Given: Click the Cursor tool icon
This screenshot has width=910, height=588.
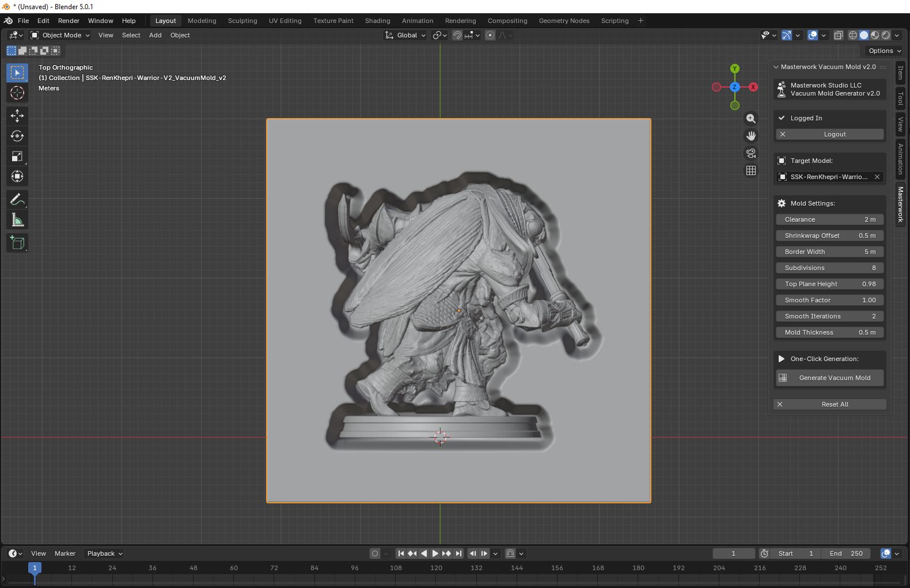Looking at the screenshot, I should [17, 93].
